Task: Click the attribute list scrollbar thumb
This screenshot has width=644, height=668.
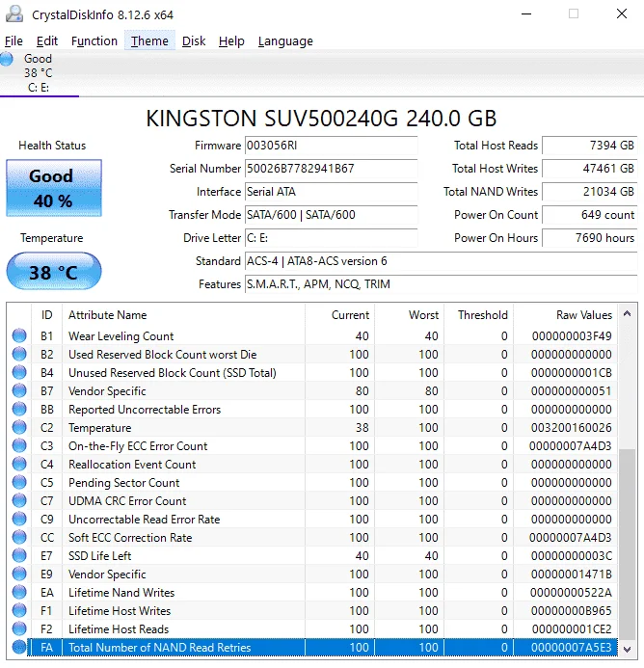Action: tap(627, 545)
